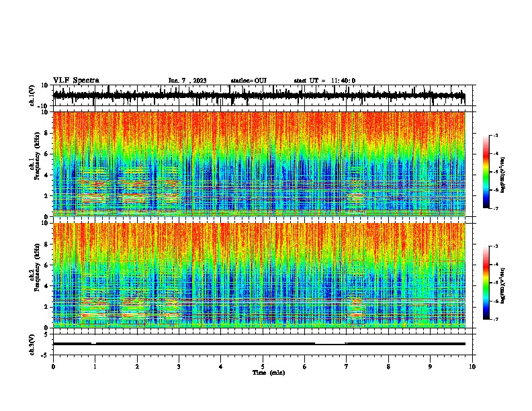Click the "-7" label on ch.2 color bar
Viewport: 532px width, 411px height.
[495, 319]
